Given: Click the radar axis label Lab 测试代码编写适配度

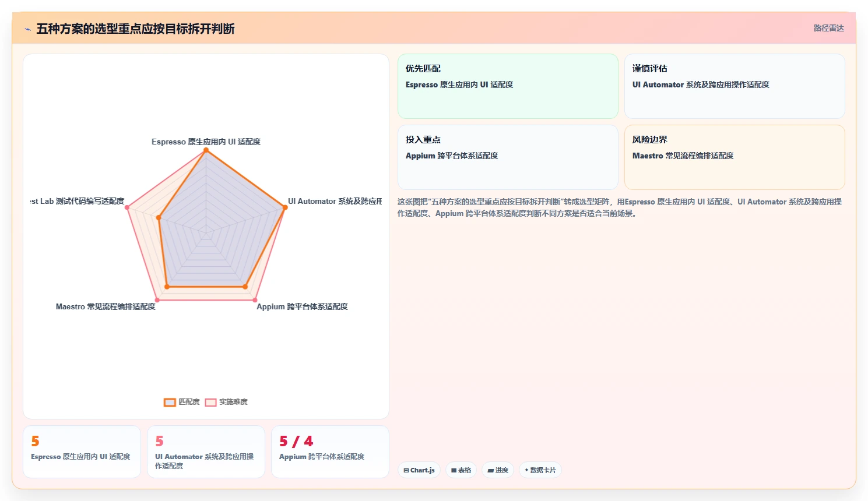Looking at the screenshot, I should (x=78, y=201).
